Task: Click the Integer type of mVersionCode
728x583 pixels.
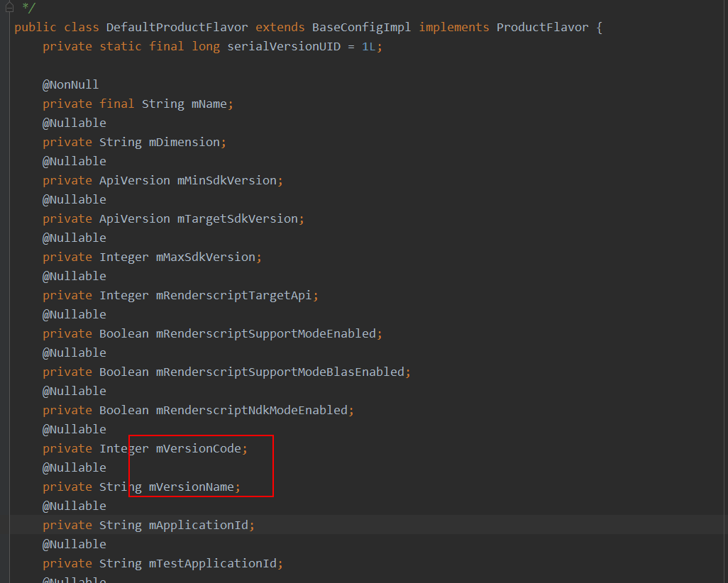Action: (123, 448)
